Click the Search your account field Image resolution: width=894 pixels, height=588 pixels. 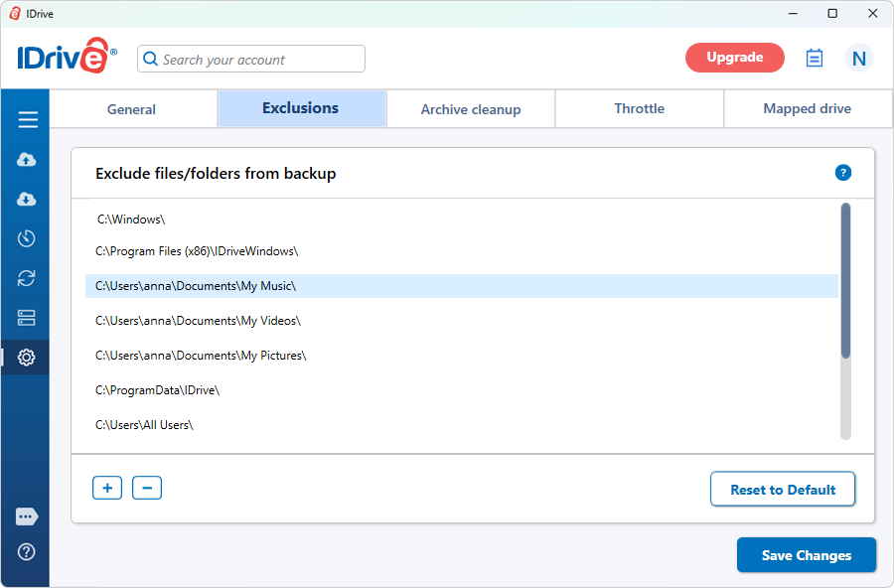[x=258, y=60]
